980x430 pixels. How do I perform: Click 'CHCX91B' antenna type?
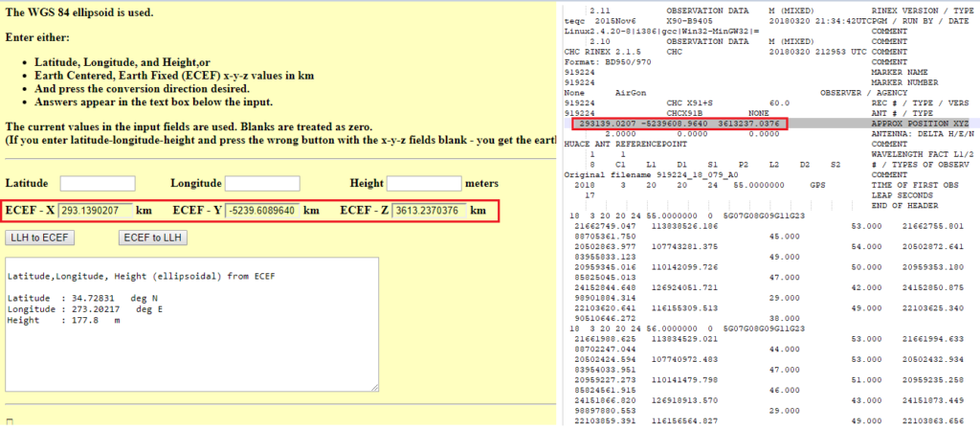tap(684, 113)
